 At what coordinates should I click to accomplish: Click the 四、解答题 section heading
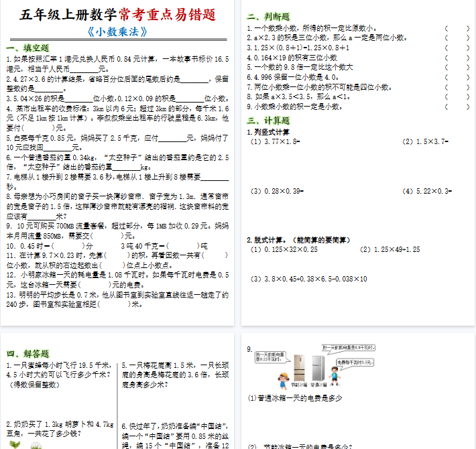pyautogui.click(x=27, y=353)
